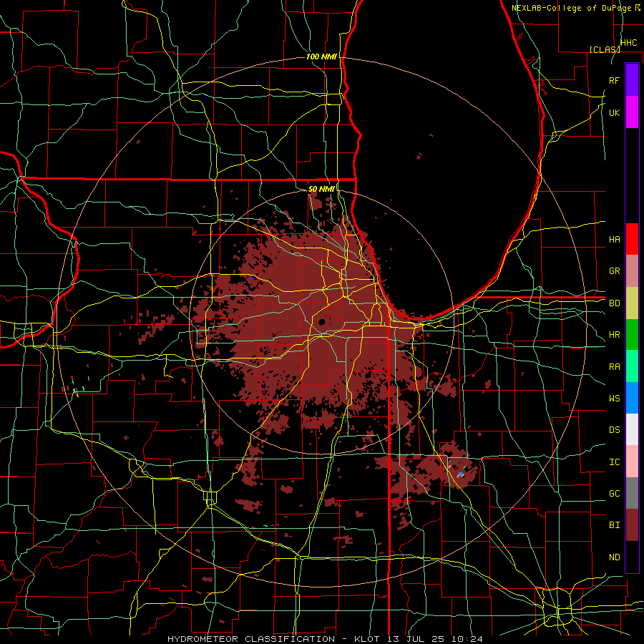644x644 pixels.
Task: Click the UK legend label
Action: pos(615,112)
